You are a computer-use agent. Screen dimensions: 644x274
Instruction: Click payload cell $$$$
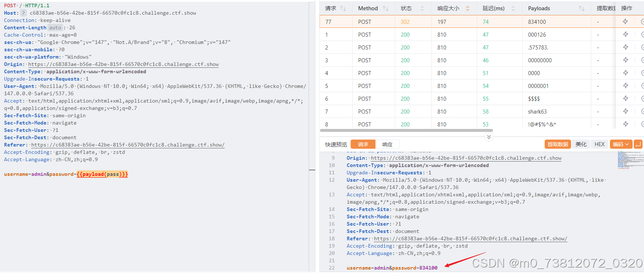534,99
